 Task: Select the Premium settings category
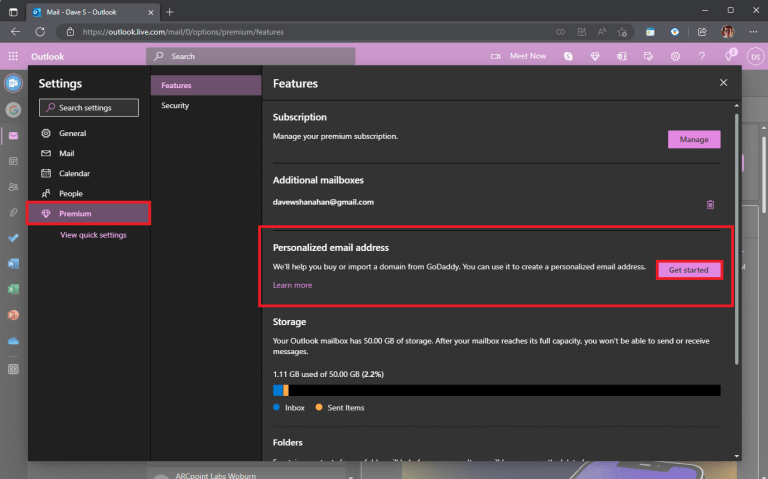(89, 214)
